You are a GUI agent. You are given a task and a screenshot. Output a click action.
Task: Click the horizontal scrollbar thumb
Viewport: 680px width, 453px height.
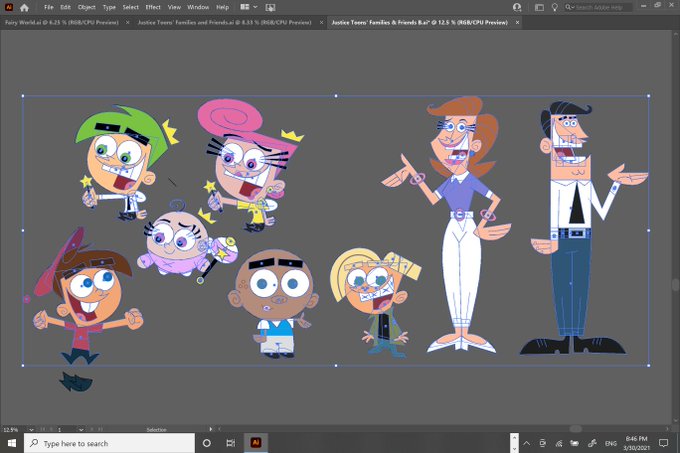pyautogui.click(x=575, y=429)
